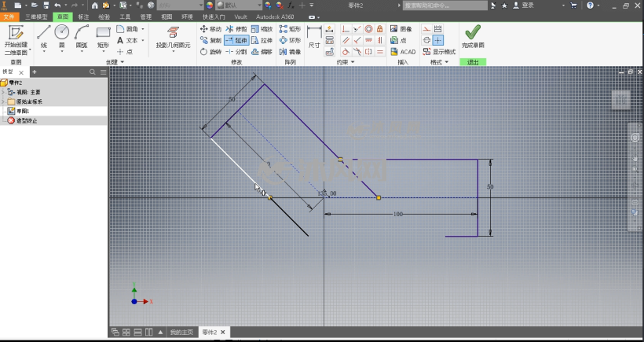Click Show Format (显示格式)

click(439, 52)
